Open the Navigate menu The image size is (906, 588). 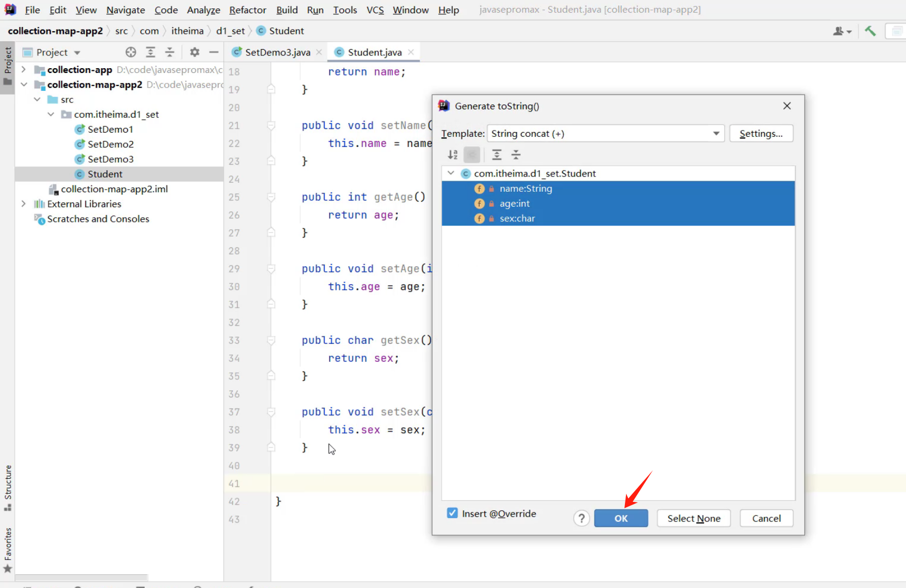pos(125,10)
